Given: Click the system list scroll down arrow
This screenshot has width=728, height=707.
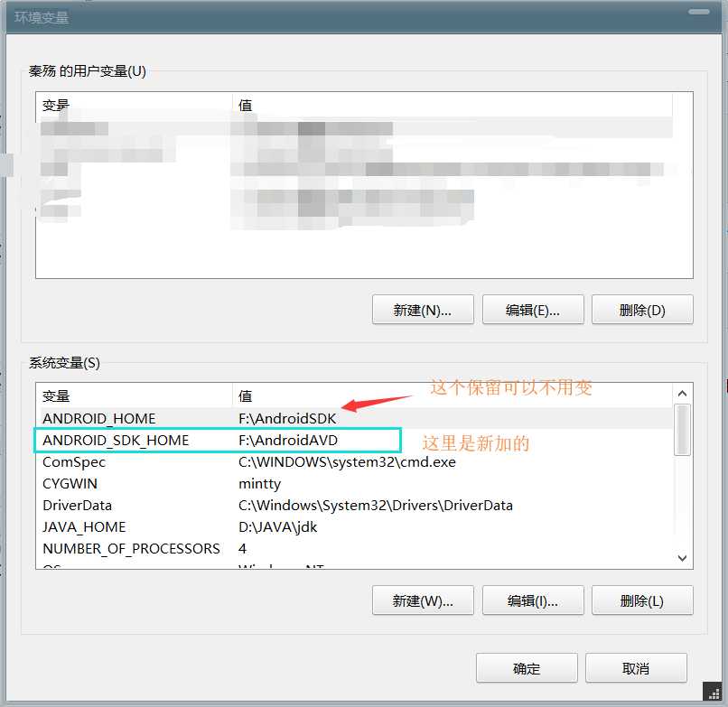Looking at the screenshot, I should 682,558.
